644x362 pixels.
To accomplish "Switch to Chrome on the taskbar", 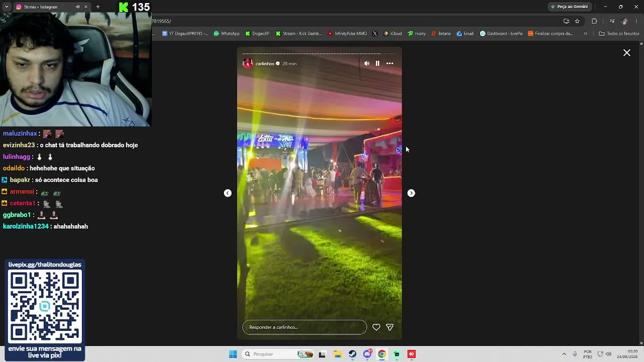I will [382, 354].
